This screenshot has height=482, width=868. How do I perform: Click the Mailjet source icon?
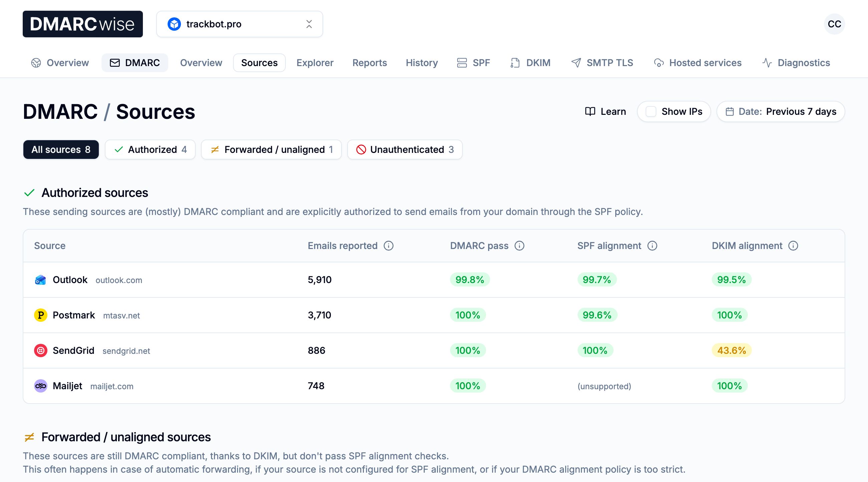tap(40, 386)
